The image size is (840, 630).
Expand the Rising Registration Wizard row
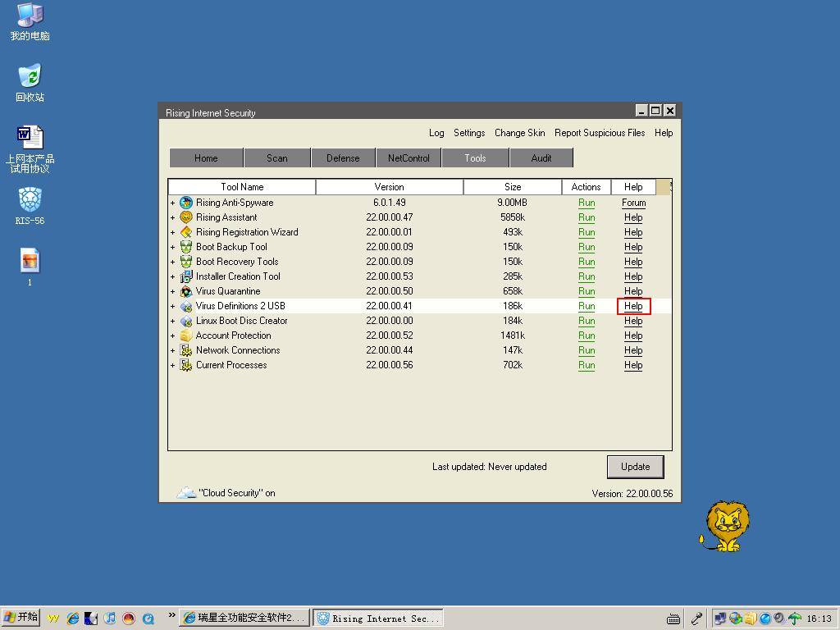pyautogui.click(x=172, y=232)
